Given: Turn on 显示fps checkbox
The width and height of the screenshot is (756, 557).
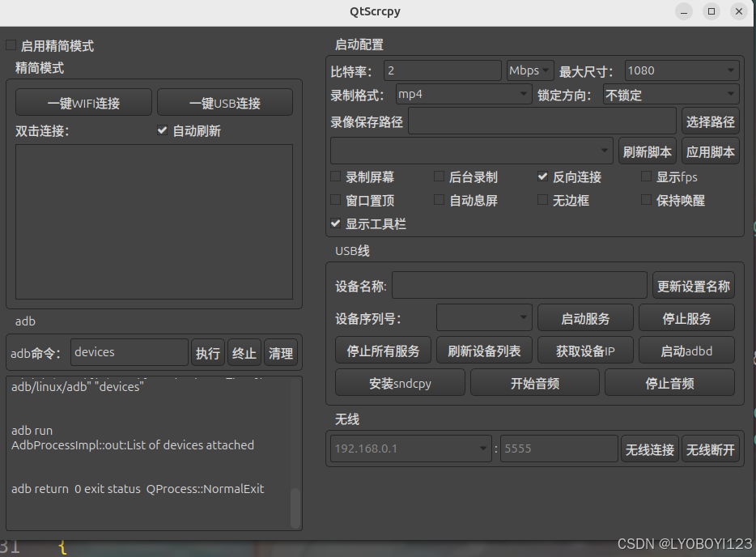Looking at the screenshot, I should coord(646,176).
